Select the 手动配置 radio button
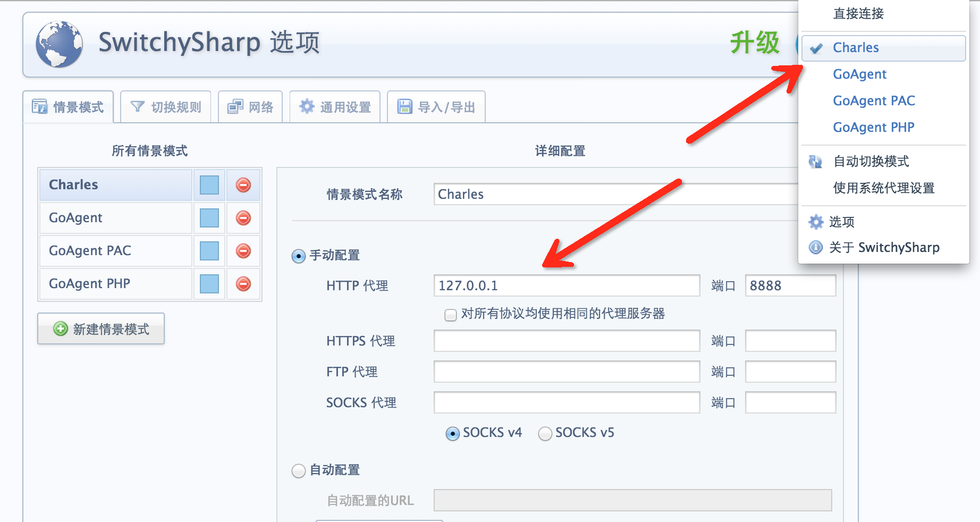The width and height of the screenshot is (980, 522). (299, 256)
